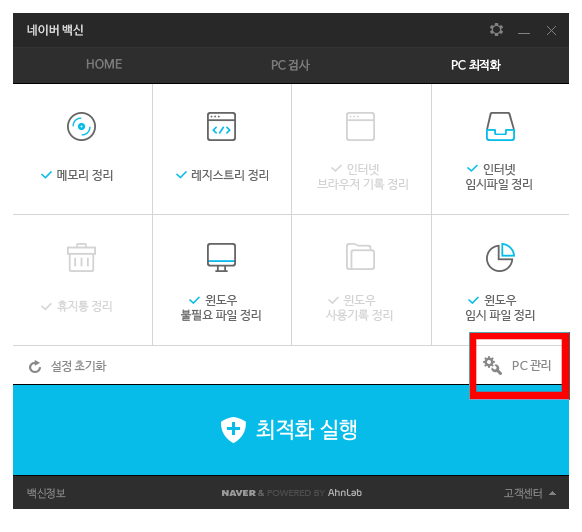
Task: Select the PC 최적화 tab
Action: (475, 65)
